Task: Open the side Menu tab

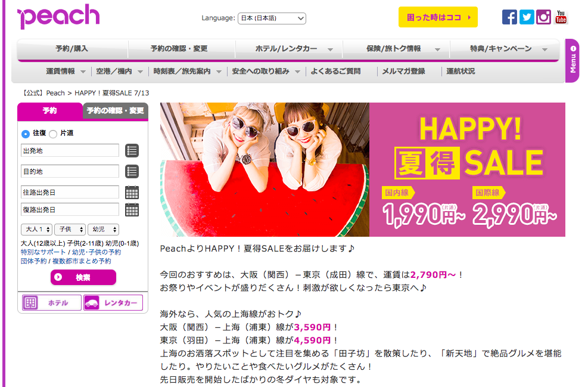Action: point(573,60)
